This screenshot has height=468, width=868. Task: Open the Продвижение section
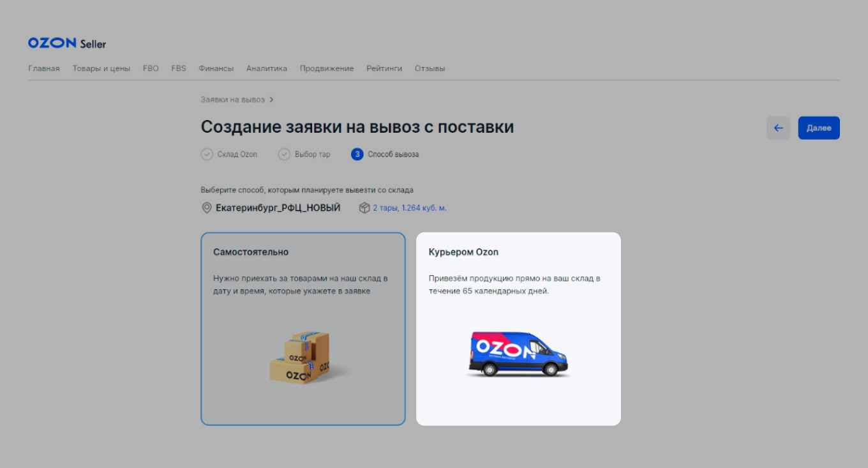[x=327, y=68]
